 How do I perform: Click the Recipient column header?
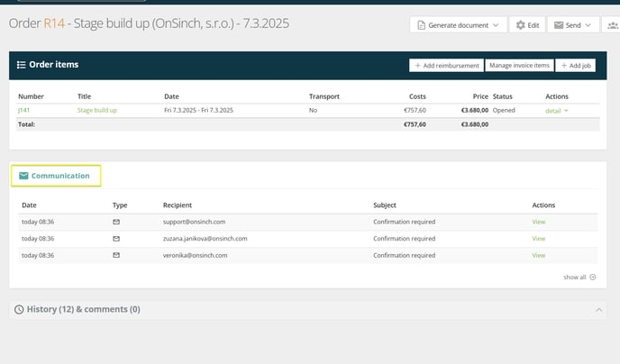coord(178,205)
